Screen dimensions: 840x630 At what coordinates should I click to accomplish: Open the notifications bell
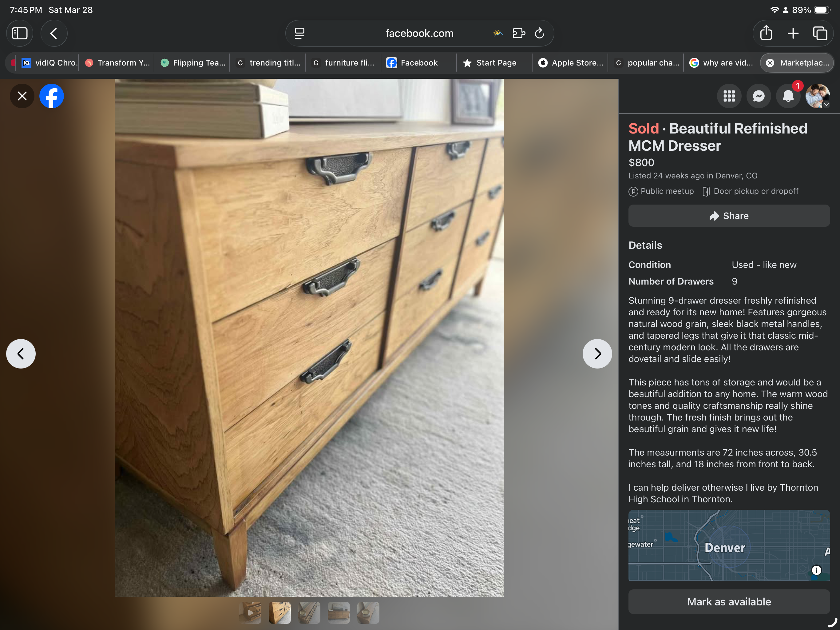coord(788,96)
